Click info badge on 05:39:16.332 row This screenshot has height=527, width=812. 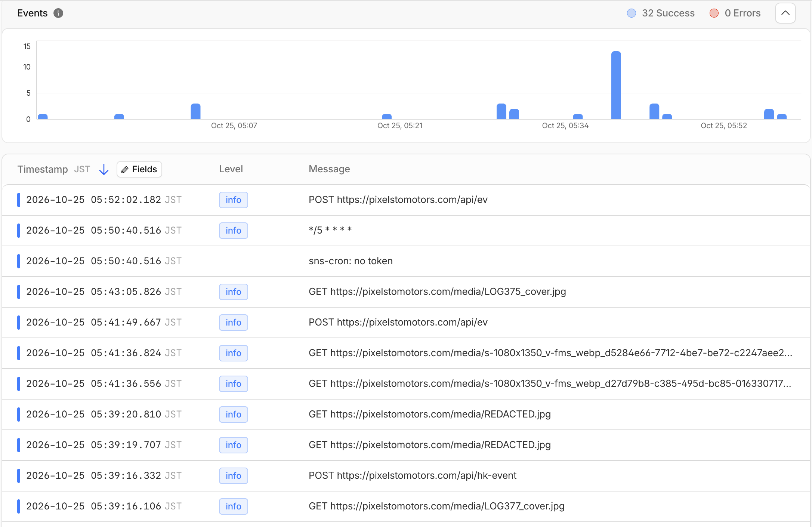(x=234, y=476)
